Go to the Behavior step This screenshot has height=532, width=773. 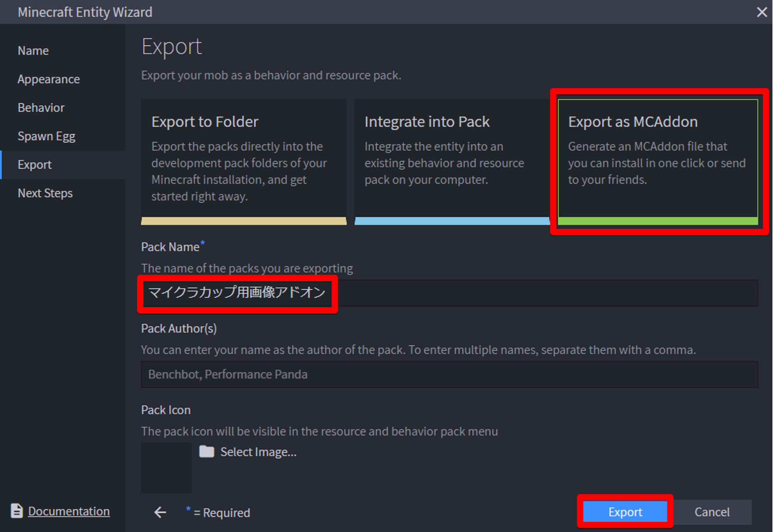tap(41, 107)
